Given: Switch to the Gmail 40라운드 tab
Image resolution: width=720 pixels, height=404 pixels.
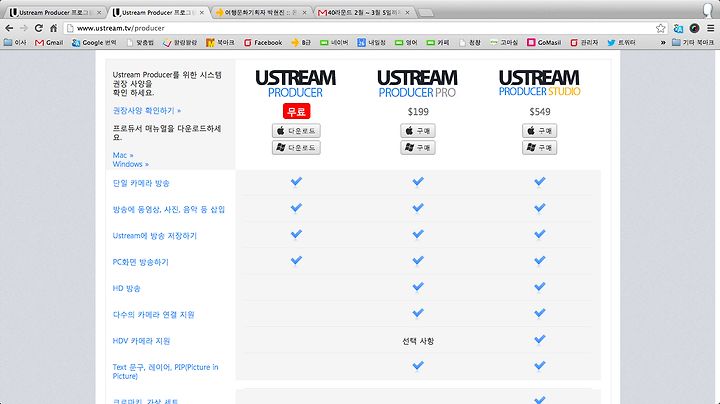Looking at the screenshot, I should pos(365,12).
